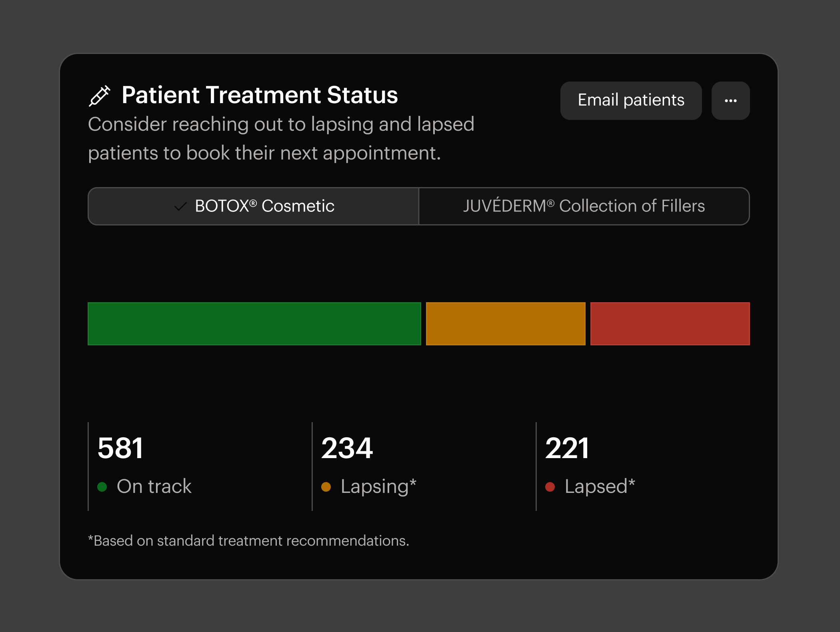The width and height of the screenshot is (840, 632).
Task: Click the 'Consider reaching out' description text
Action: (281, 139)
